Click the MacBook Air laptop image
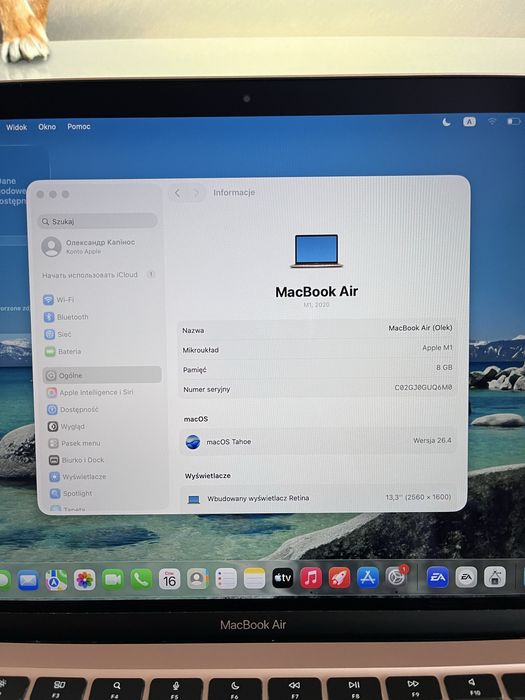The image size is (525, 700). (317, 250)
